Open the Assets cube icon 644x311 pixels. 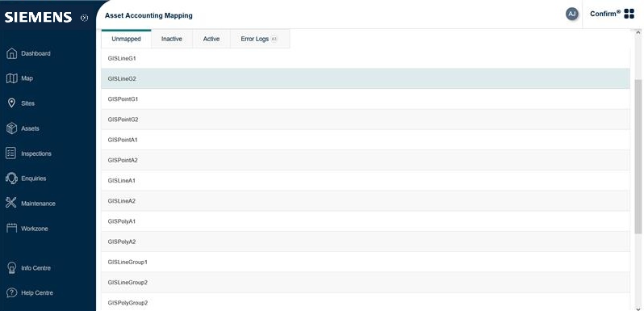coord(12,128)
